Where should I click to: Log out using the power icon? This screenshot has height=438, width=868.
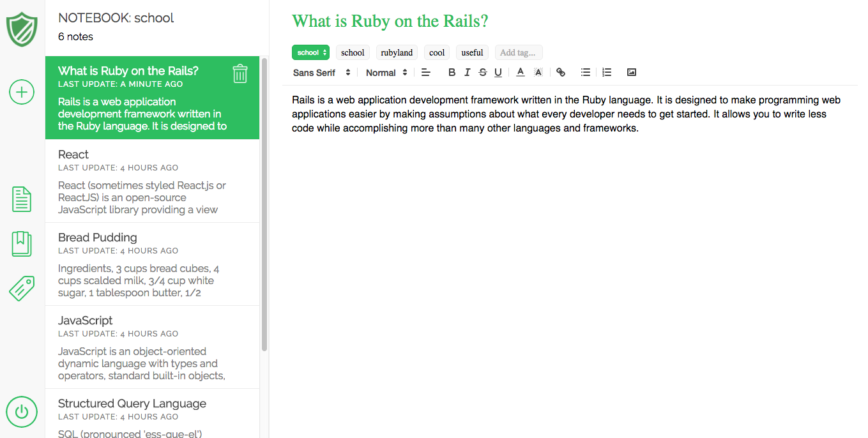[x=22, y=412]
